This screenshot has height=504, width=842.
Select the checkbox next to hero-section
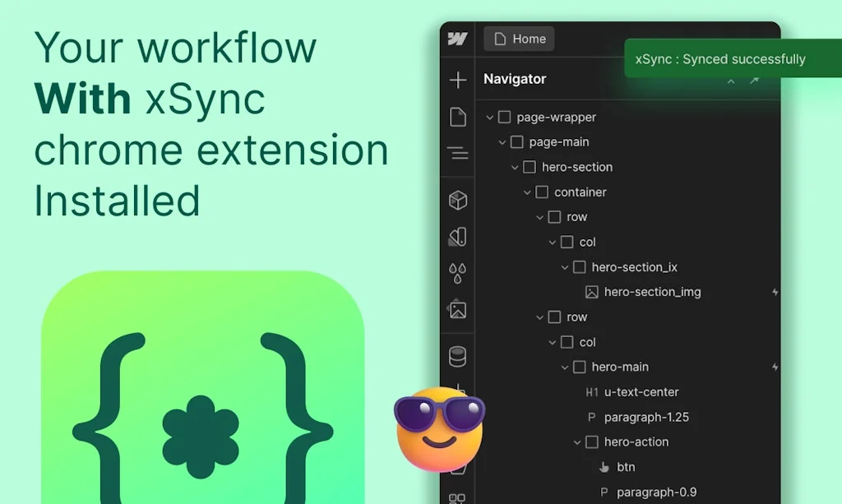pyautogui.click(x=529, y=167)
